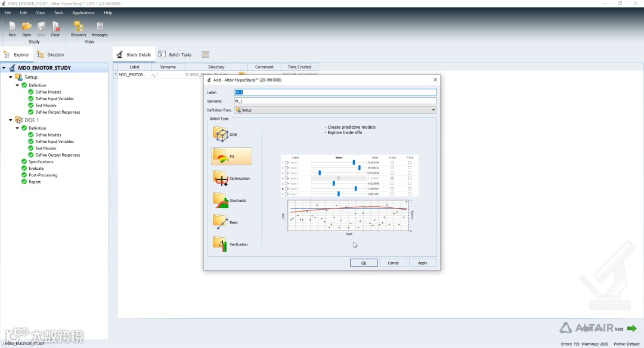Viewport: 644px width, 348px height.
Task: Open the Tools menu
Action: click(58, 13)
